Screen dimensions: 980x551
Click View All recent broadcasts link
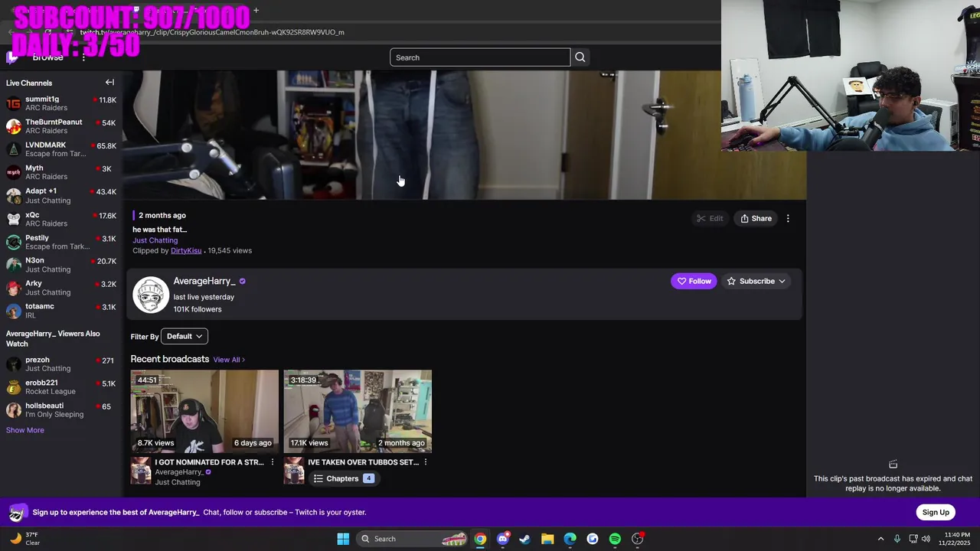tap(229, 360)
